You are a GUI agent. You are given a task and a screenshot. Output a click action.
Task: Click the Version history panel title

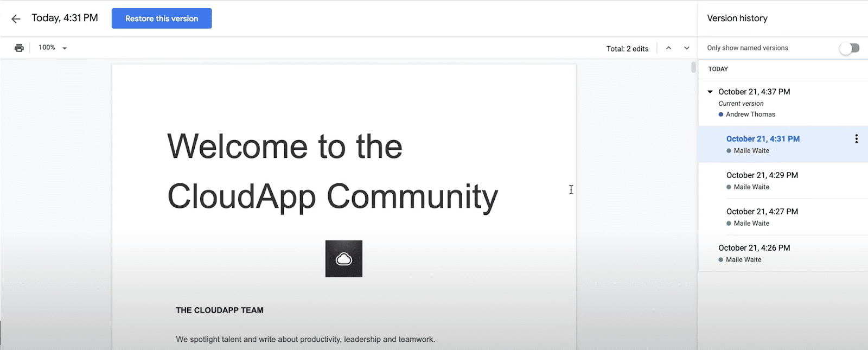coord(737,18)
